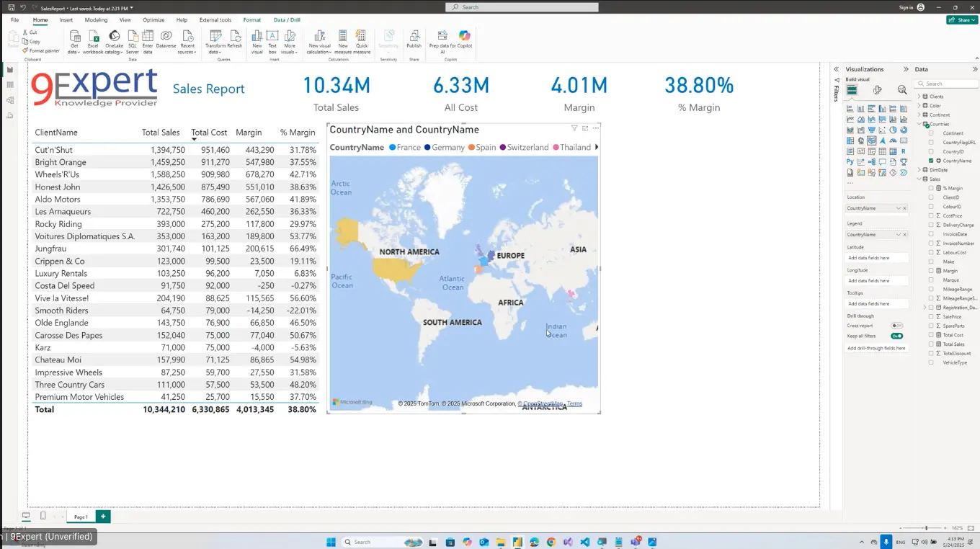
Task: Click Copy in Clipboard group
Action: (32, 42)
